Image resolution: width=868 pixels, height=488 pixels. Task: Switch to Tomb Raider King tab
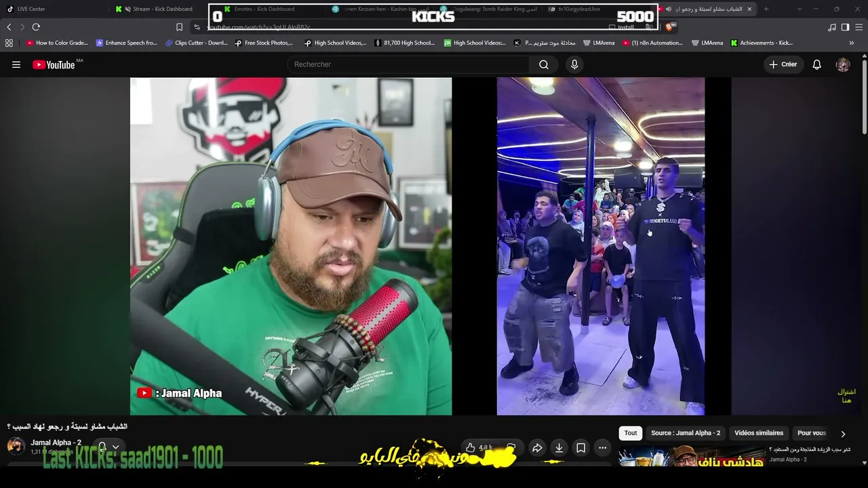tap(490, 9)
